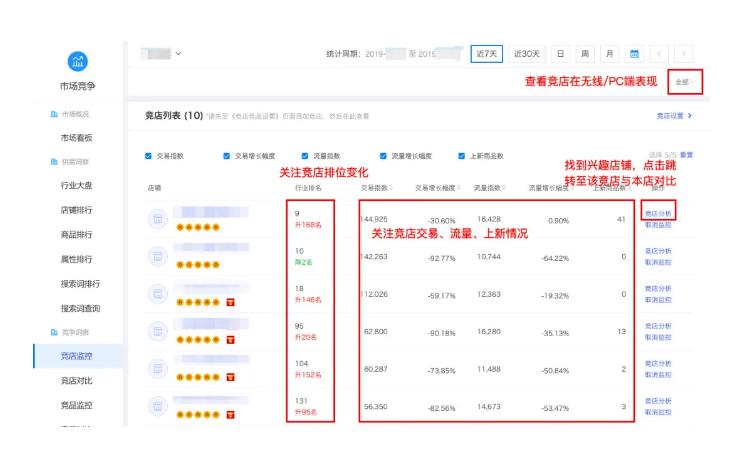Uncheck the 流量增长幅度 checkbox
Image resolution: width=731 pixels, height=461 pixels.
(x=383, y=156)
